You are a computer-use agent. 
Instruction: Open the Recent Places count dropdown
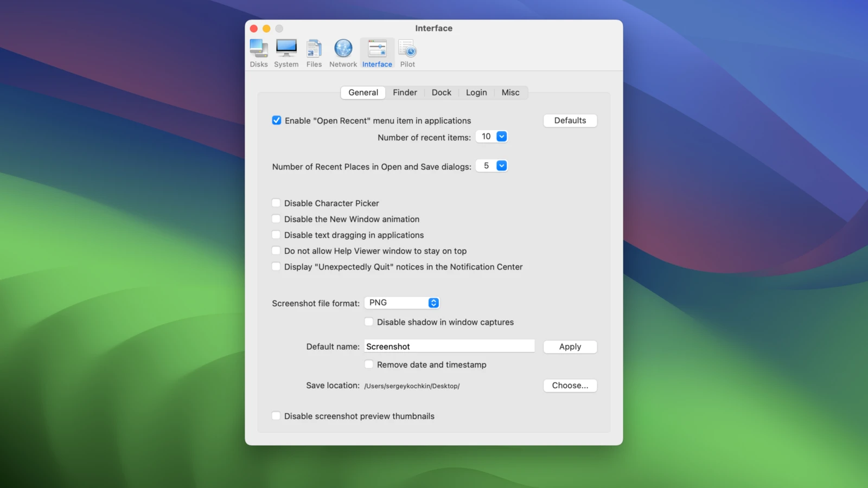point(502,166)
